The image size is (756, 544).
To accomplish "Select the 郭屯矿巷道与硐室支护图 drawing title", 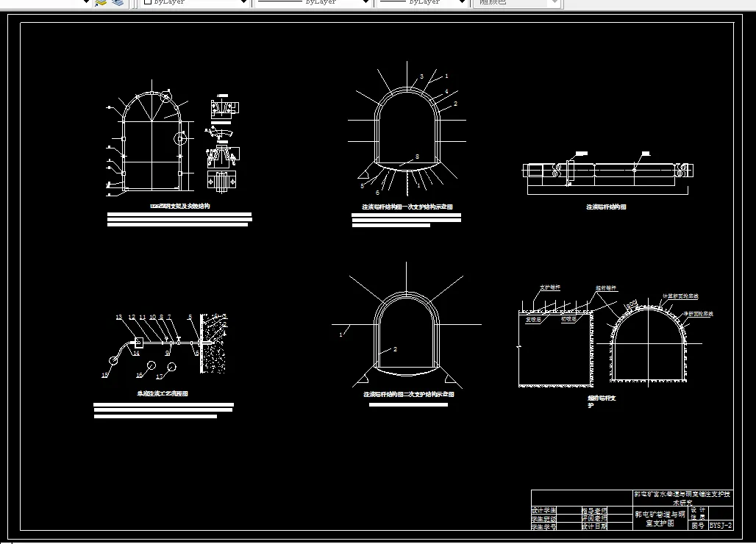I will point(660,518).
